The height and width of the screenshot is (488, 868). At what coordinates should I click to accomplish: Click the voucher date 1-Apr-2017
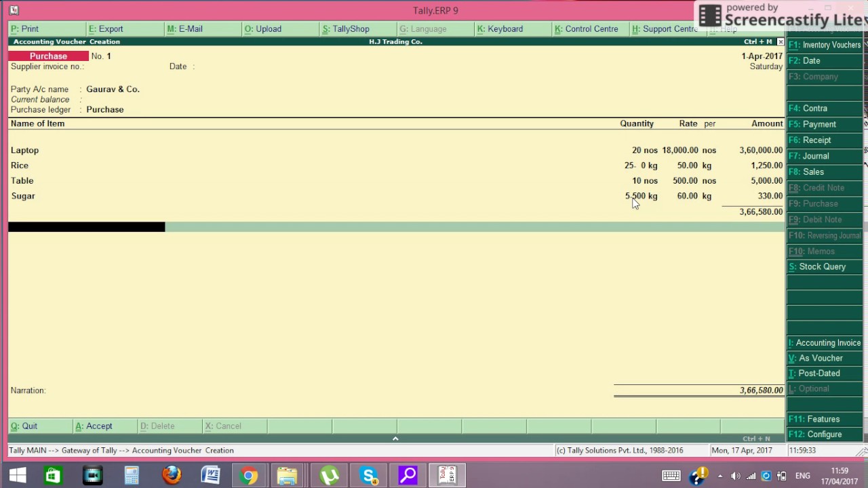[762, 56]
